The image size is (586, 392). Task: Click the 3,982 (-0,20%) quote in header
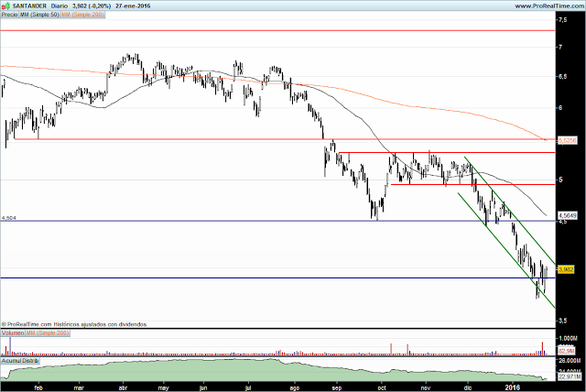(92, 6)
